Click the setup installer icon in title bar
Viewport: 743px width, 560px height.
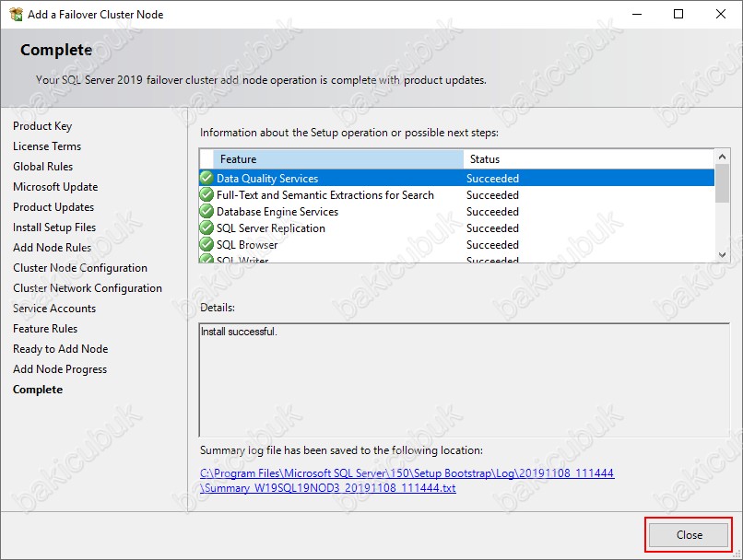(x=16, y=14)
